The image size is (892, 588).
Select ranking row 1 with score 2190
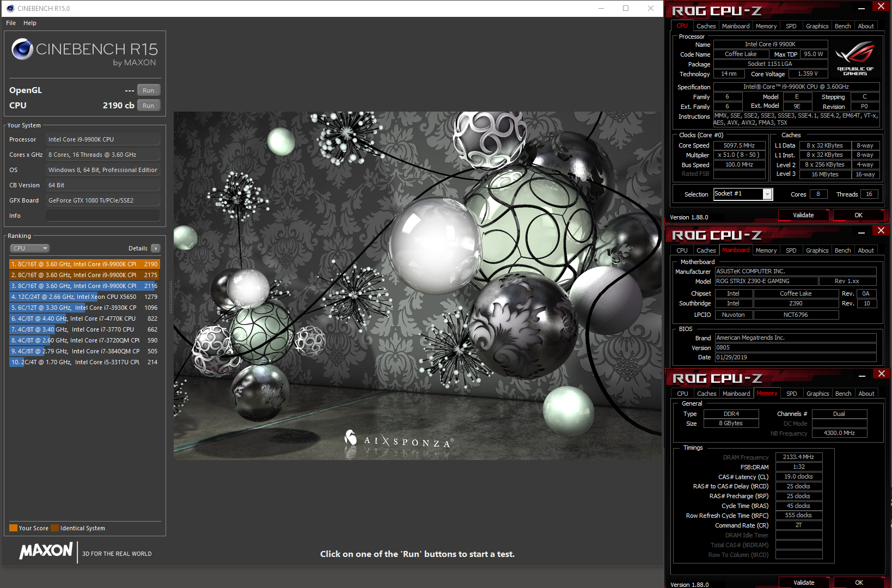pyautogui.click(x=84, y=264)
